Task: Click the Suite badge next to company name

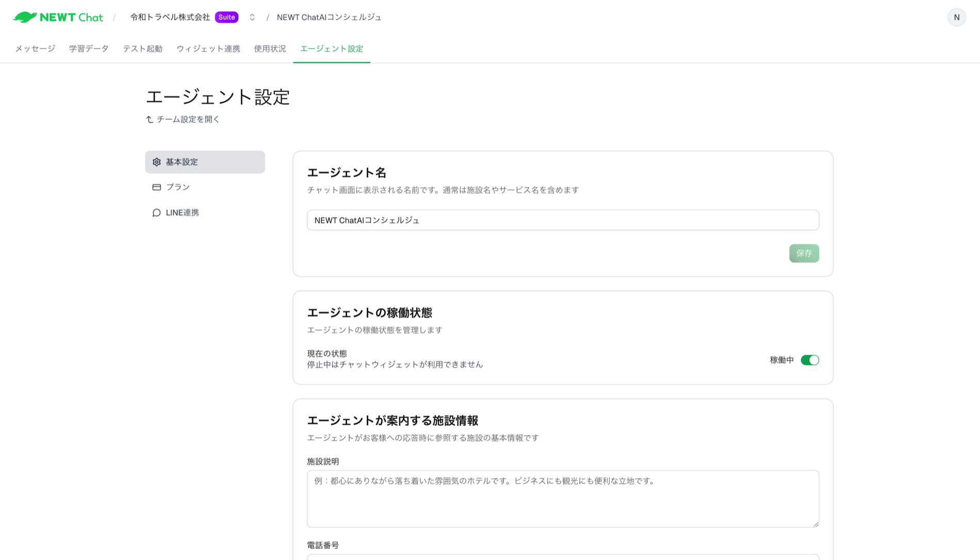Action: (226, 17)
